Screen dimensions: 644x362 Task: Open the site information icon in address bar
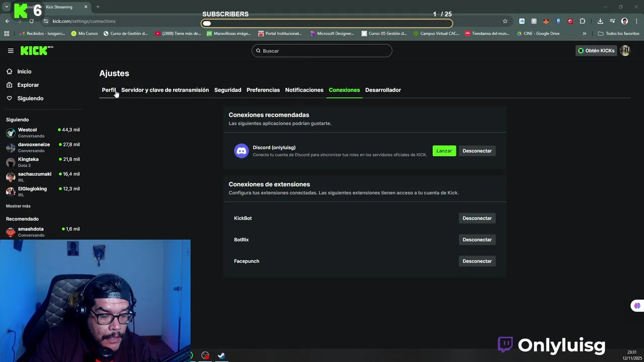(x=46, y=21)
